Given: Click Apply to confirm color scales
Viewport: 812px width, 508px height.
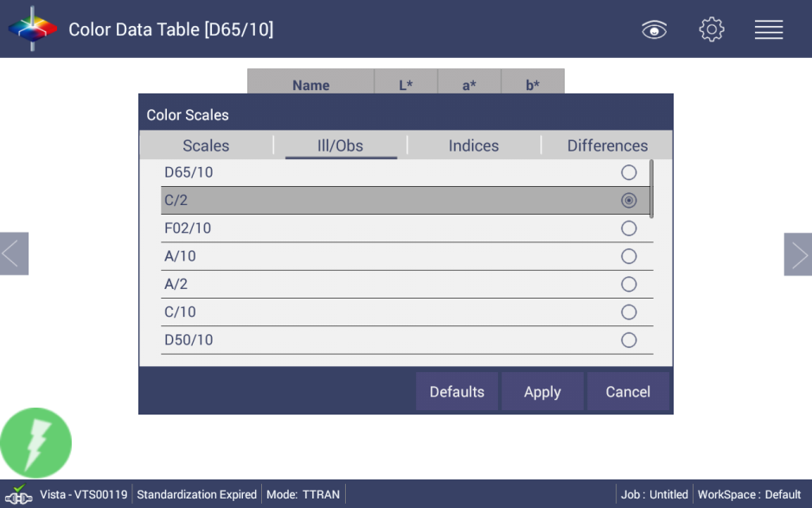Looking at the screenshot, I should [x=542, y=392].
